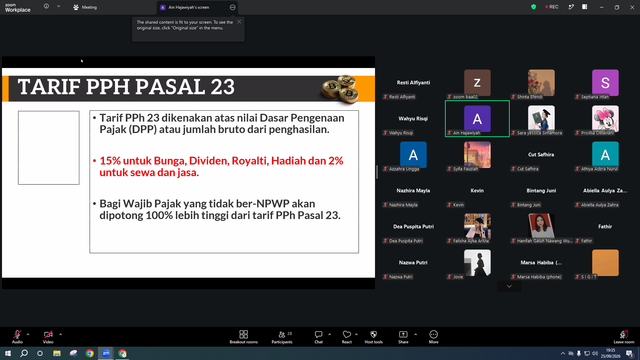Click Marsa Habiba phone participant name
Viewport: 640px width, 360px height.
point(541,262)
